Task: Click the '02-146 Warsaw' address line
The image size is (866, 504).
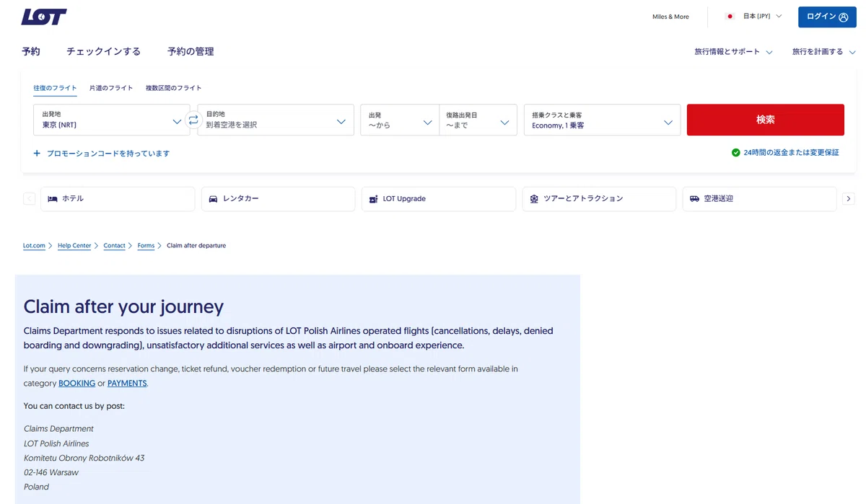Action: pos(51,473)
